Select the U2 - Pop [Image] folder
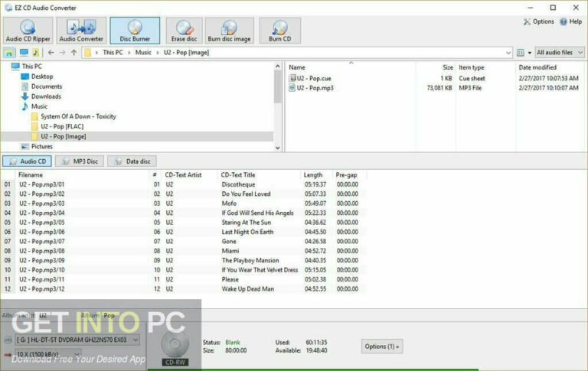 (x=63, y=136)
